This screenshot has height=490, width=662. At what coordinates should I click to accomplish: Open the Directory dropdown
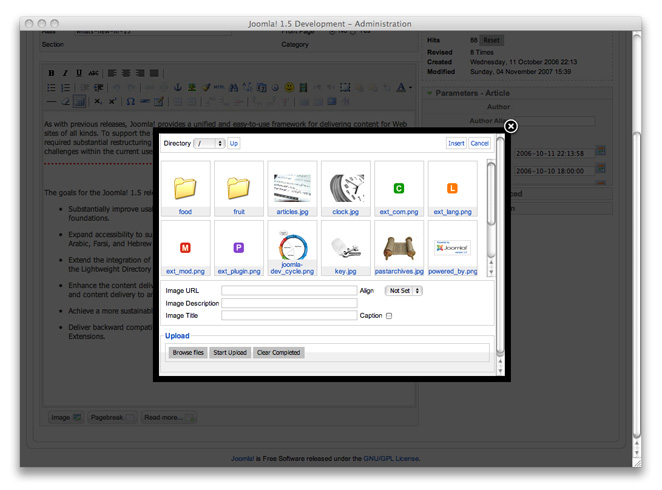208,144
